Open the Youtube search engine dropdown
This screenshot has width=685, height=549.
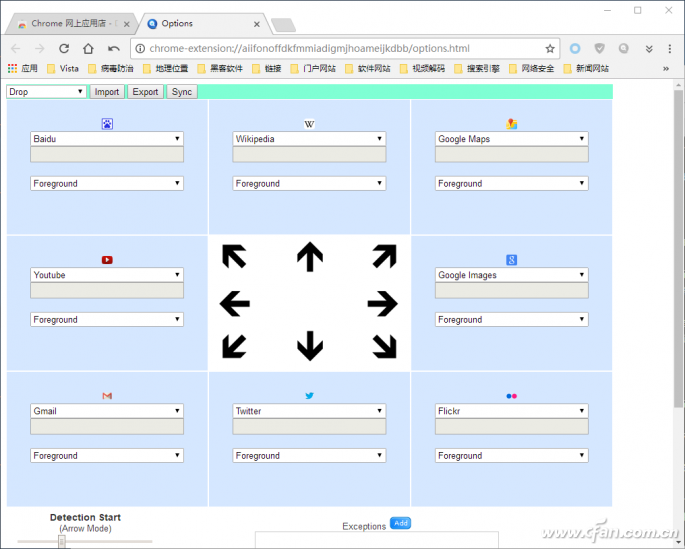(x=107, y=275)
